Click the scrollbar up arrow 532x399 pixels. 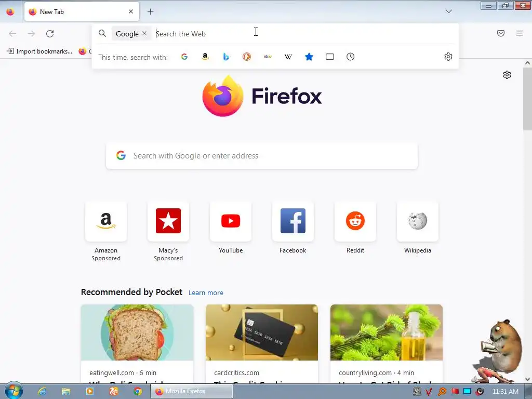pos(527,63)
